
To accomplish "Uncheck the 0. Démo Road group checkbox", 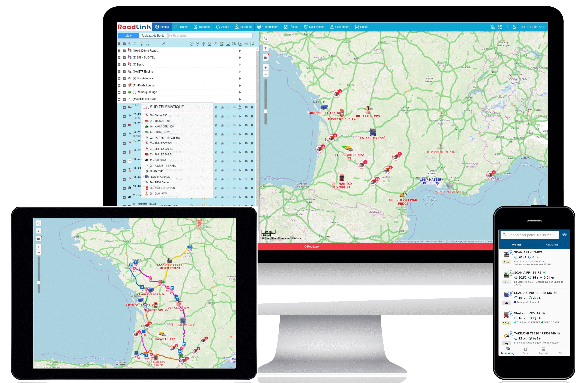I will (124, 51).
